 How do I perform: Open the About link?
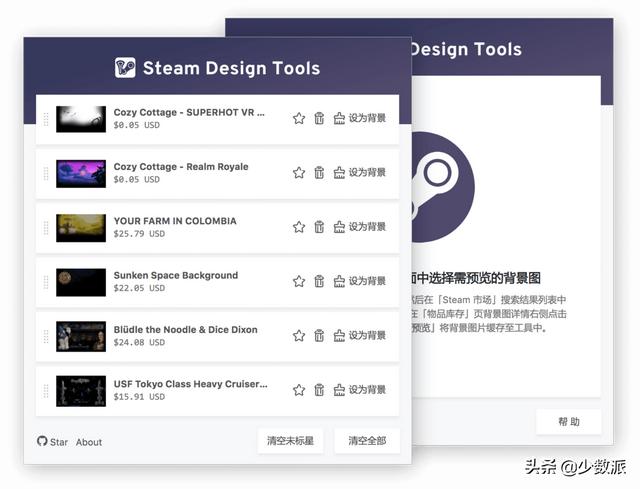(x=89, y=442)
